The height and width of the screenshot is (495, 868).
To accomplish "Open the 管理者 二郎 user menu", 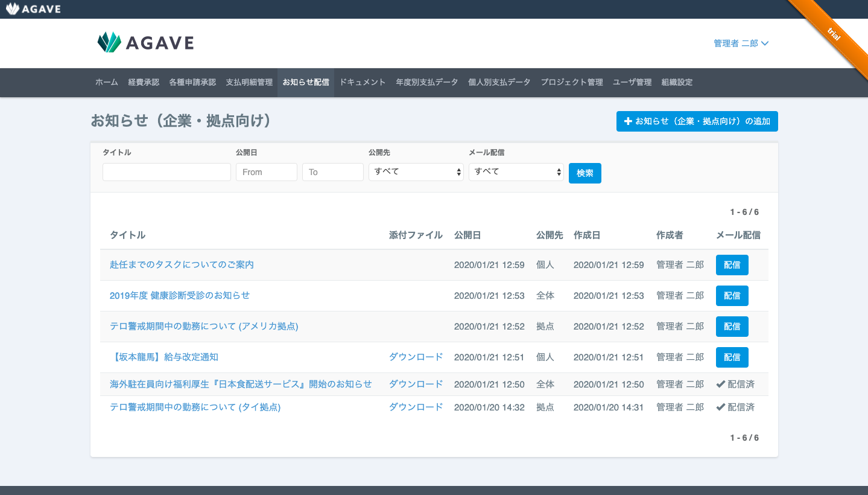I will click(741, 43).
